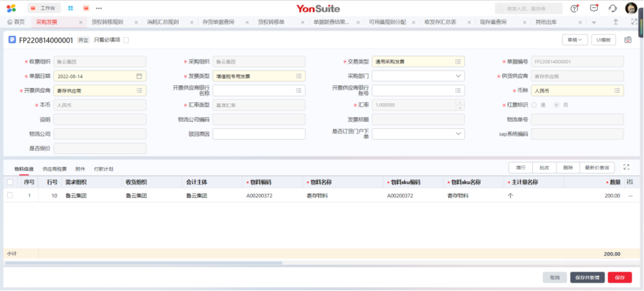Viewport: 644px width, 291px height.
Task: Click the 币种 field lookup icon
Action: click(616, 91)
